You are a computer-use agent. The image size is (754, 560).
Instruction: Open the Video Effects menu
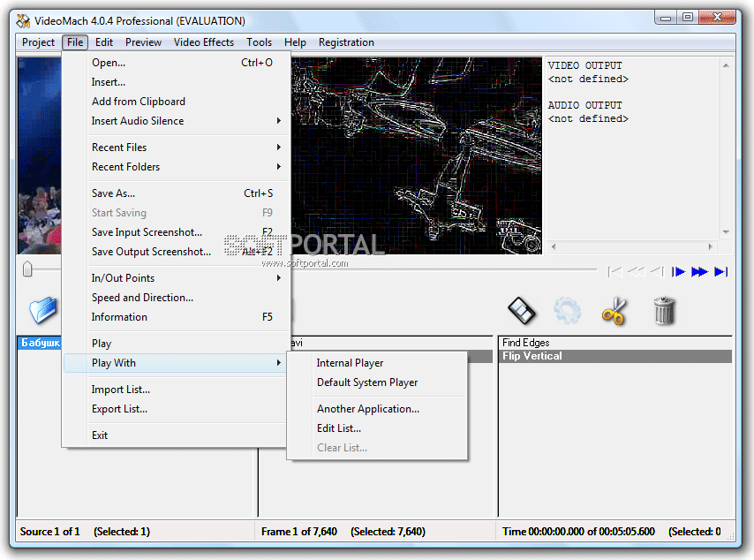(204, 42)
